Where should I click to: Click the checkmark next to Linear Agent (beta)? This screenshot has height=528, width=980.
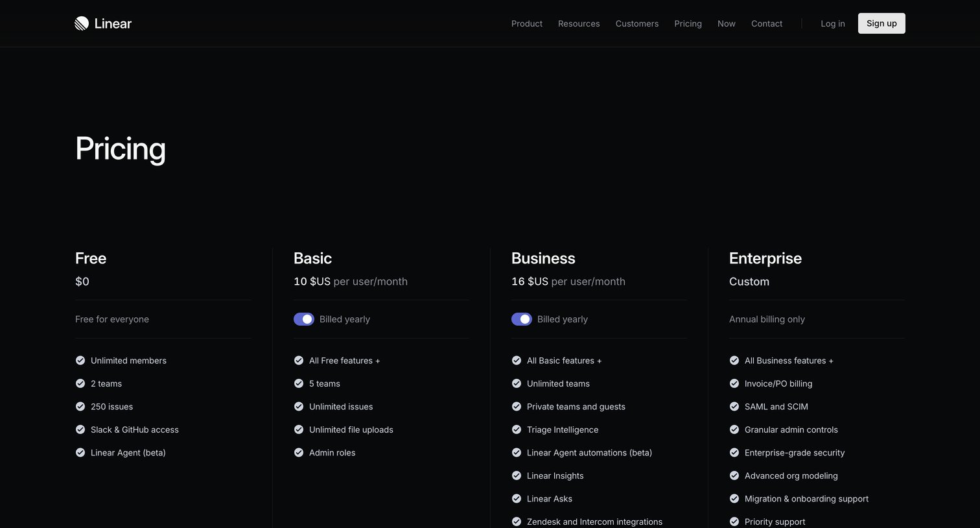pos(80,453)
